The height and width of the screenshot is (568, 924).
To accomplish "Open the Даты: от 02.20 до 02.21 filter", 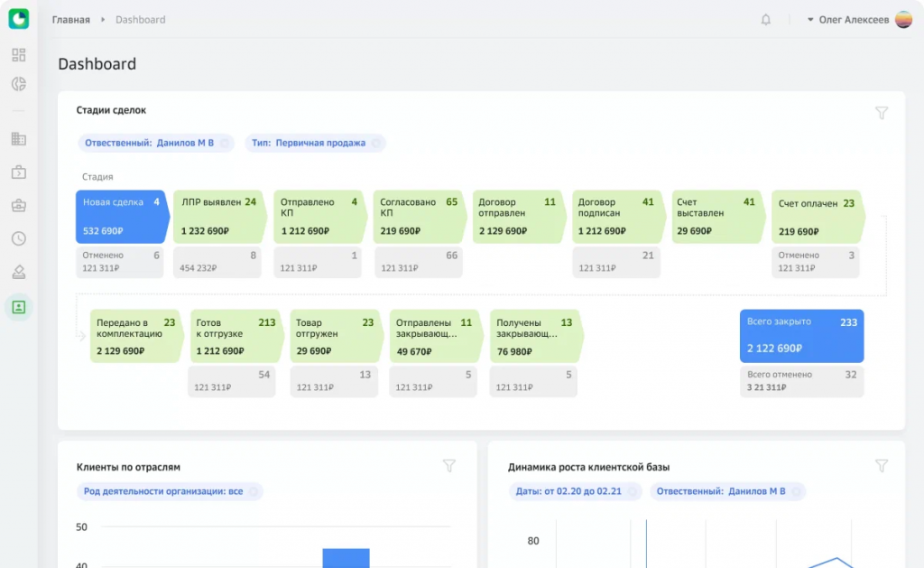I will [x=568, y=491].
